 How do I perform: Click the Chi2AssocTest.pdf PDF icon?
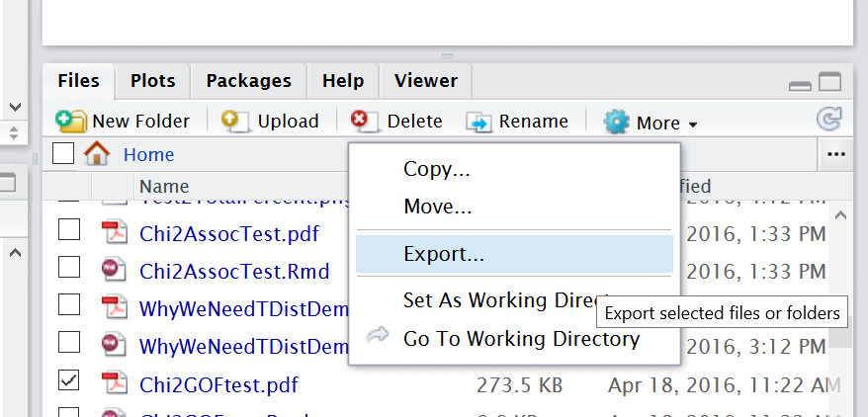click(x=115, y=232)
